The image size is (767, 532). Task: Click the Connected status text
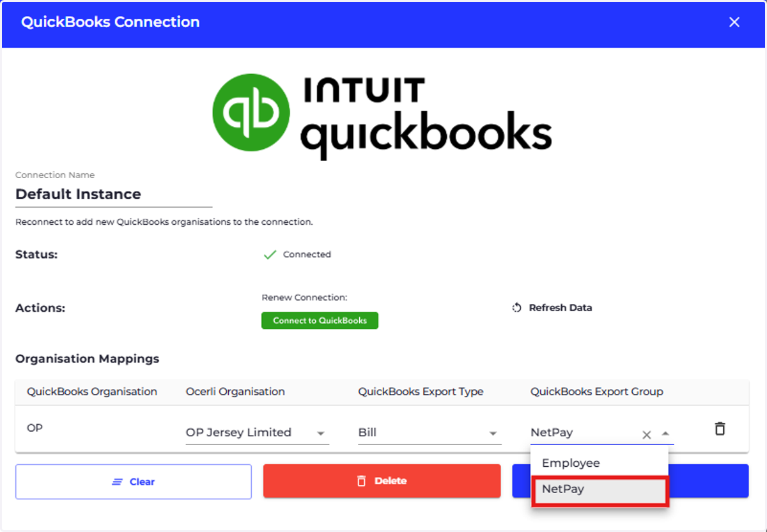(307, 255)
